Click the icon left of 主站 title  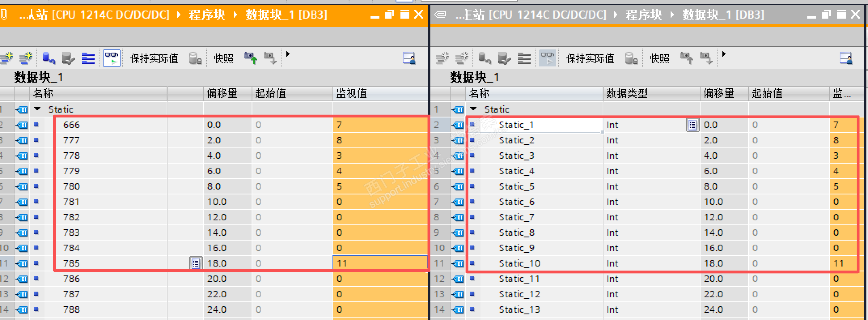click(x=440, y=15)
